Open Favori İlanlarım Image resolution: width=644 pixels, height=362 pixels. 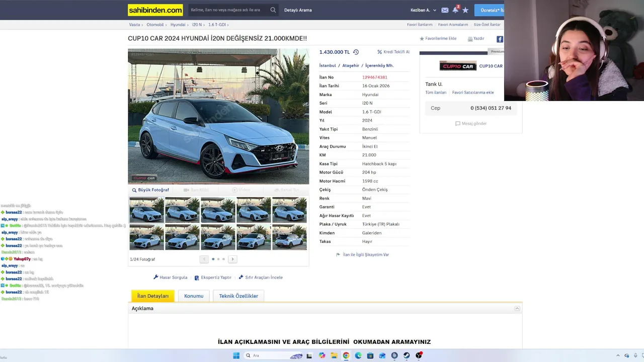point(420,25)
